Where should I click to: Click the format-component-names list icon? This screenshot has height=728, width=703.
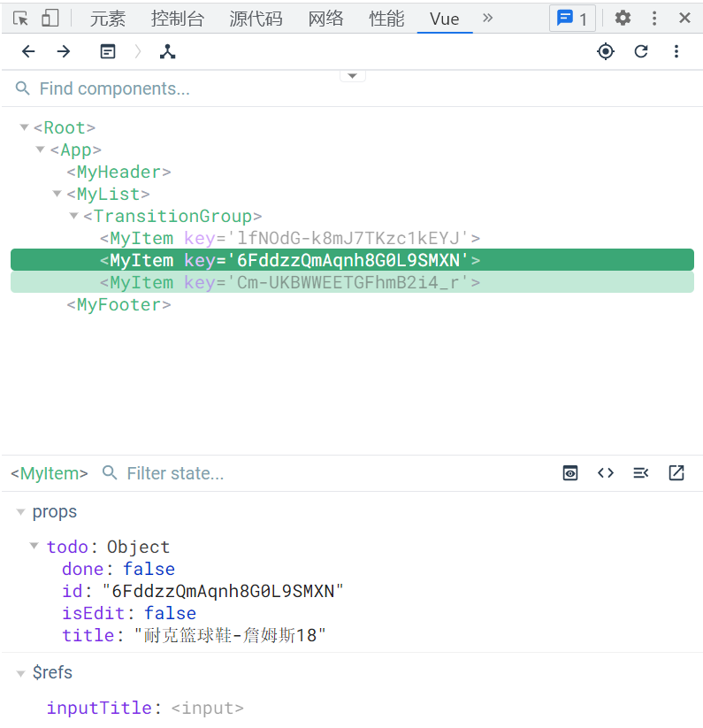pyautogui.click(x=640, y=473)
